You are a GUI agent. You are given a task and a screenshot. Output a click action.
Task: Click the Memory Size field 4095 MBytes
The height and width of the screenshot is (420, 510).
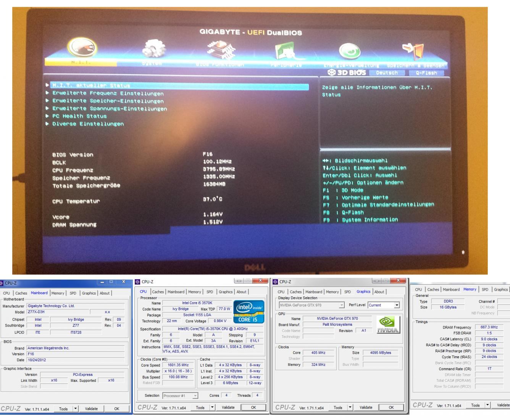click(x=381, y=353)
